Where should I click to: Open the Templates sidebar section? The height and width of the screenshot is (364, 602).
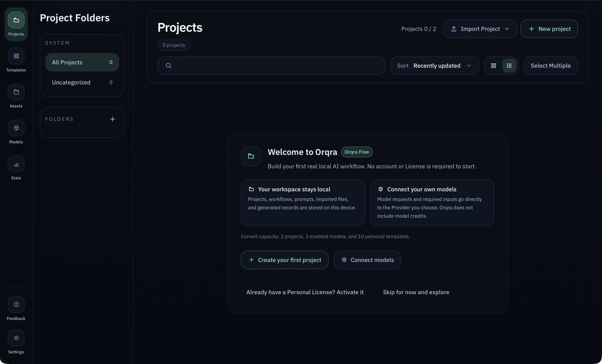pos(16,60)
